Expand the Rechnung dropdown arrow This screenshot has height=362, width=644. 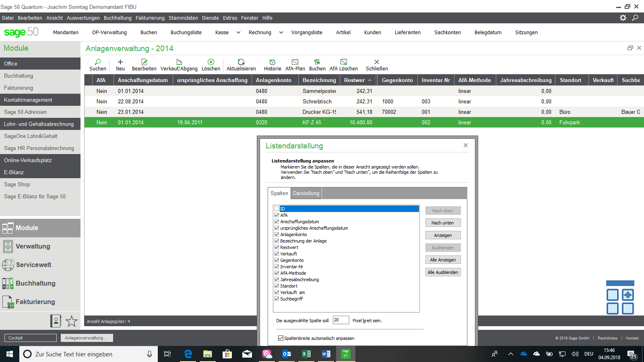pos(281,33)
